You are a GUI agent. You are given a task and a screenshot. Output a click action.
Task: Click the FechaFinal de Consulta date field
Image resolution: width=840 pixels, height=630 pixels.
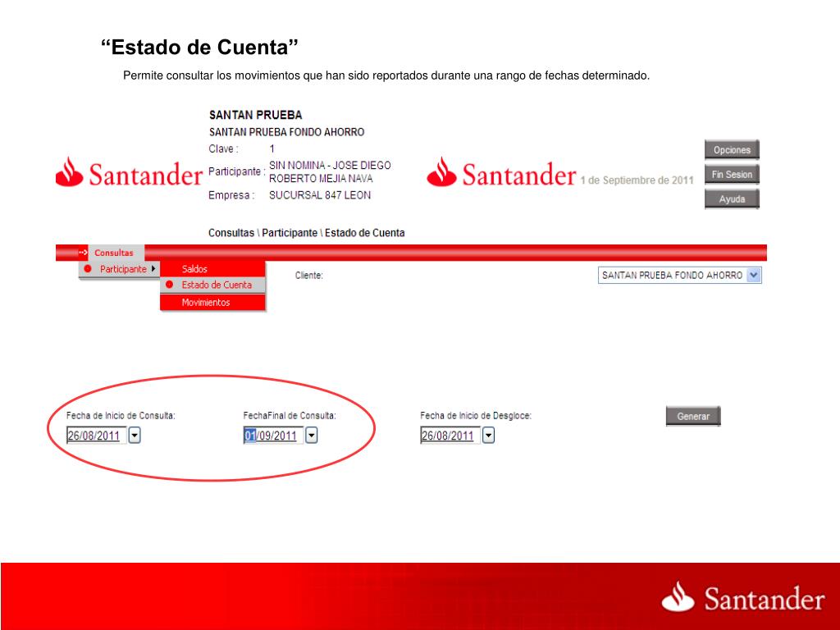click(x=273, y=435)
